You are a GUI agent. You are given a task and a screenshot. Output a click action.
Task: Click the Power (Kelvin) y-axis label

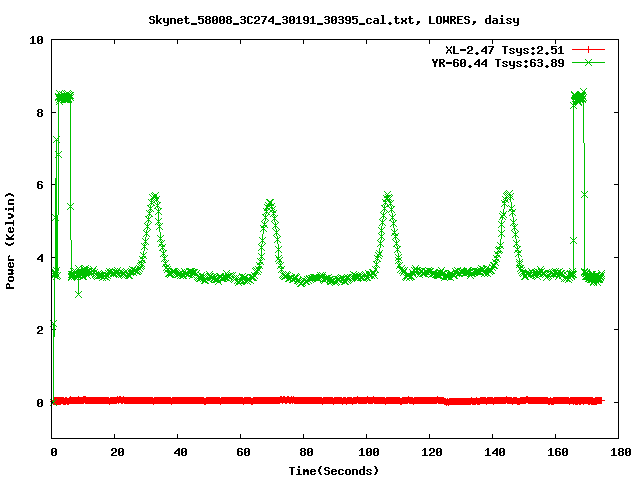coord(10,241)
